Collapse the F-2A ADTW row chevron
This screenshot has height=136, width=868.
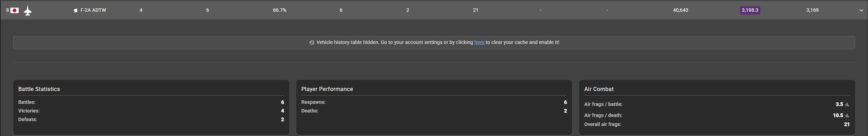pos(861,10)
